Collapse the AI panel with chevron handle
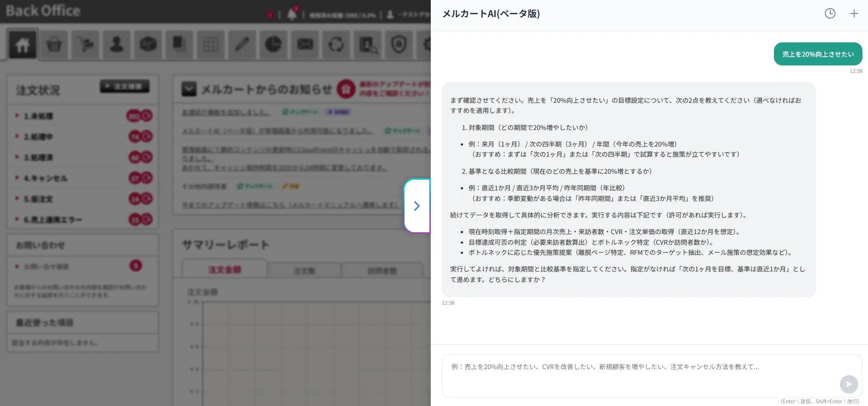 [417, 206]
